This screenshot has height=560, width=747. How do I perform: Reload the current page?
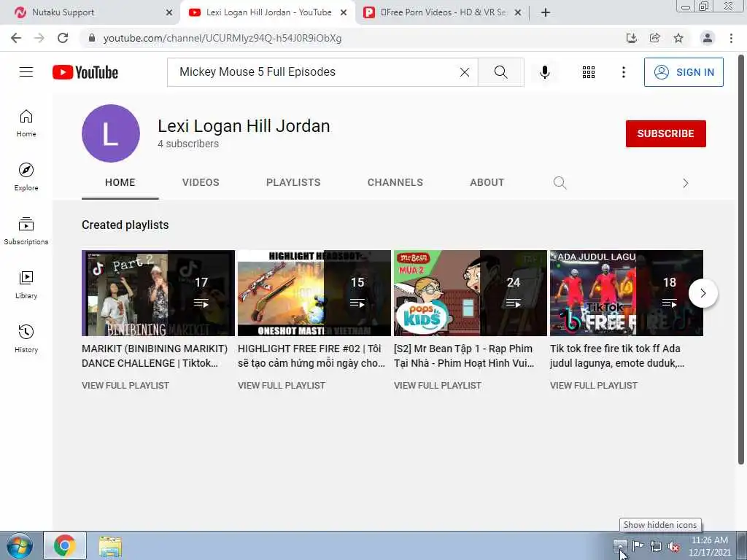pos(63,38)
